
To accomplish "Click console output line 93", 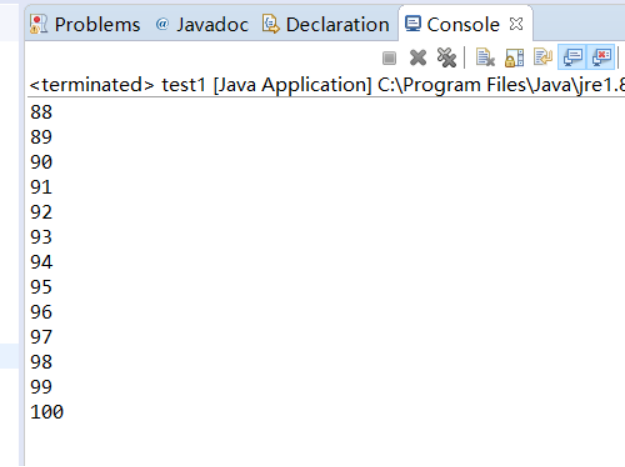I will click(x=42, y=237).
